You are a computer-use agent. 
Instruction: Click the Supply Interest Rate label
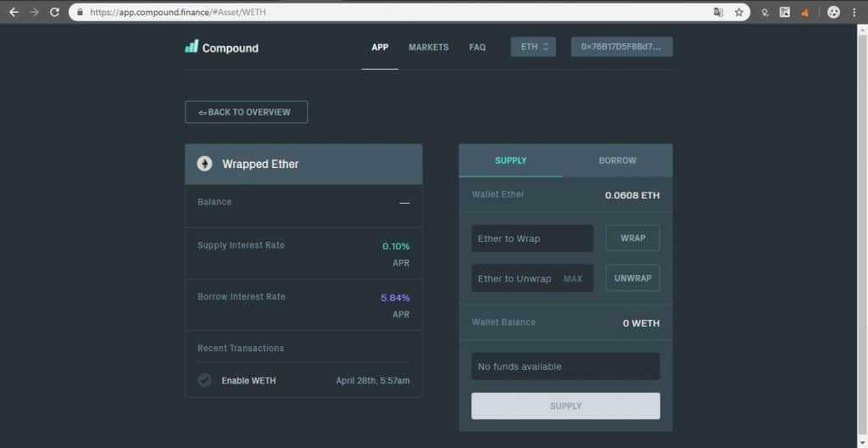pyautogui.click(x=241, y=245)
